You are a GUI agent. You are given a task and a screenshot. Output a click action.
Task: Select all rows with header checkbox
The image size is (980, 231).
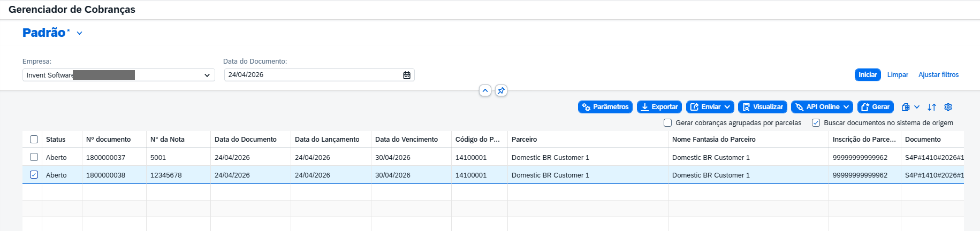coord(34,139)
